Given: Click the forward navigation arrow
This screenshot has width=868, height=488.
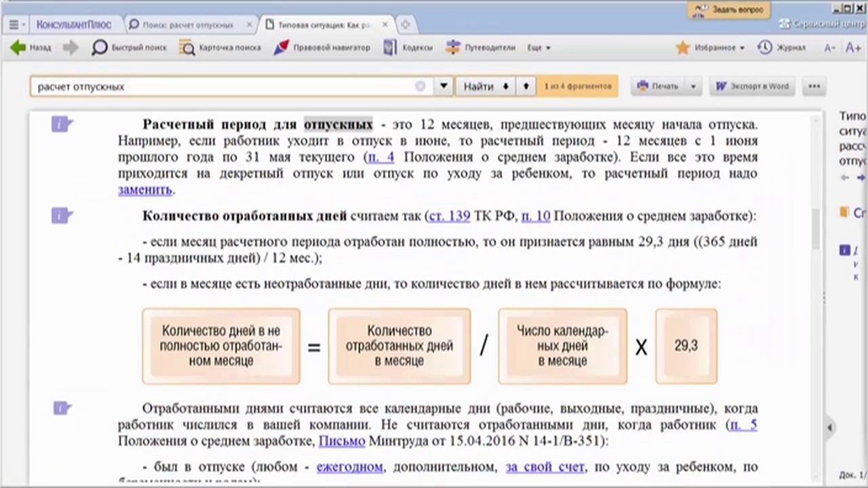Looking at the screenshot, I should tap(71, 47).
